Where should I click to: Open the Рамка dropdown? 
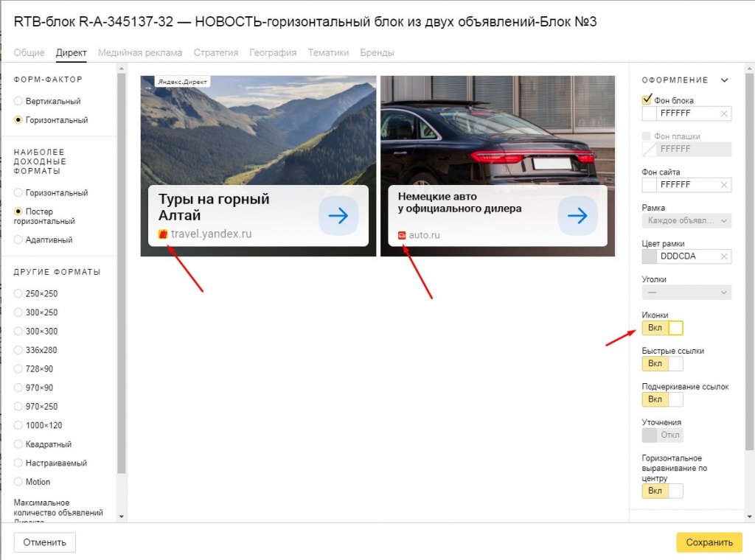686,221
